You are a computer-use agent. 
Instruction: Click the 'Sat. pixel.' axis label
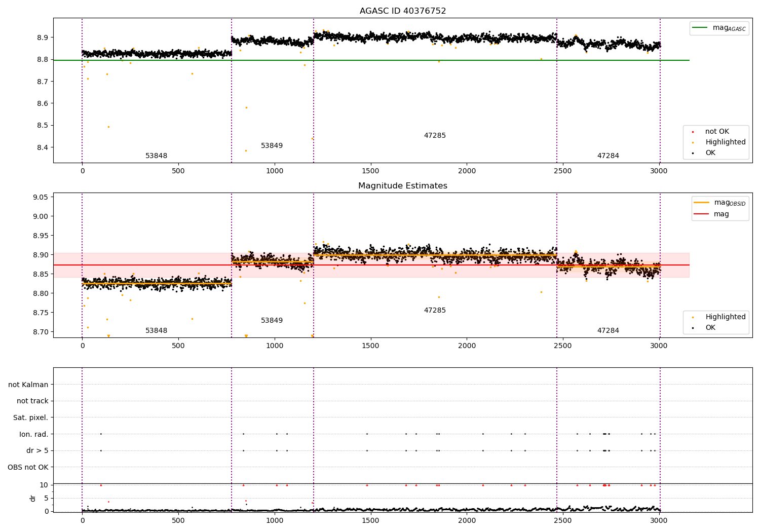tap(30, 418)
